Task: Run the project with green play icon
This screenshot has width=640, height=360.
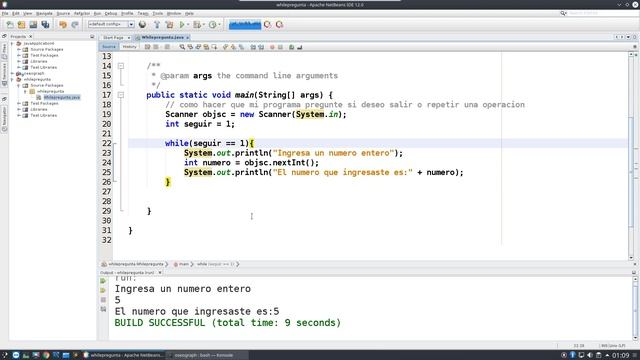Action: coord(182,25)
